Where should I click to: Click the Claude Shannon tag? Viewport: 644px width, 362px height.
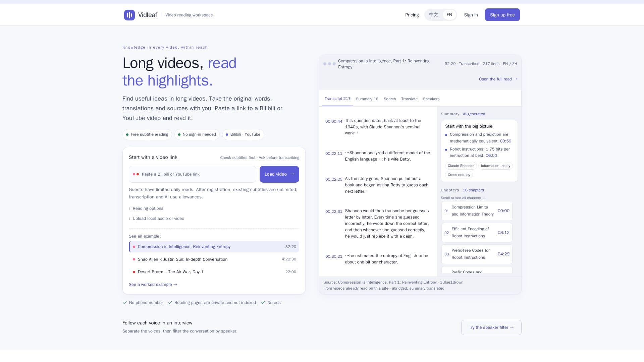pyautogui.click(x=461, y=166)
